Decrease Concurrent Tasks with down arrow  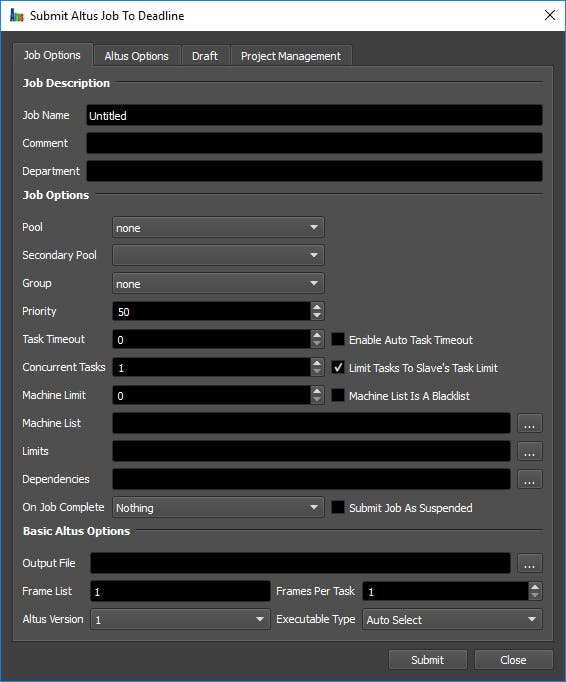(x=317, y=372)
